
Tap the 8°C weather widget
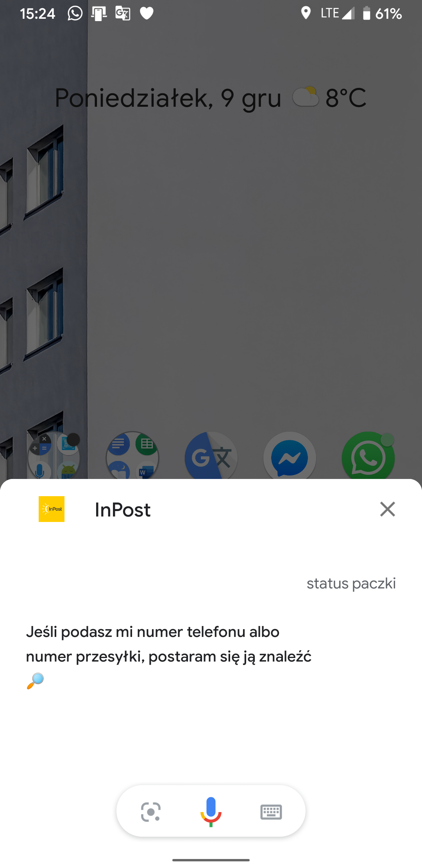coord(329,98)
